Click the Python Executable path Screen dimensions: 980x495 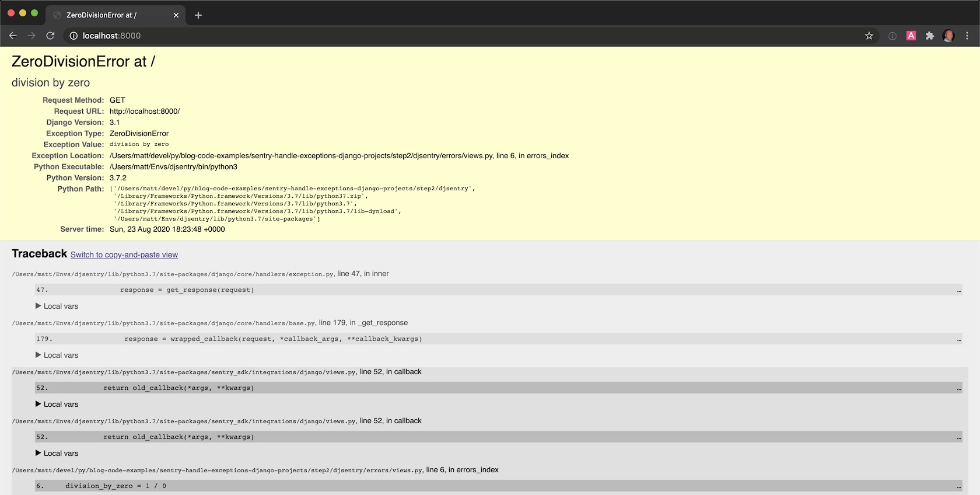173,167
